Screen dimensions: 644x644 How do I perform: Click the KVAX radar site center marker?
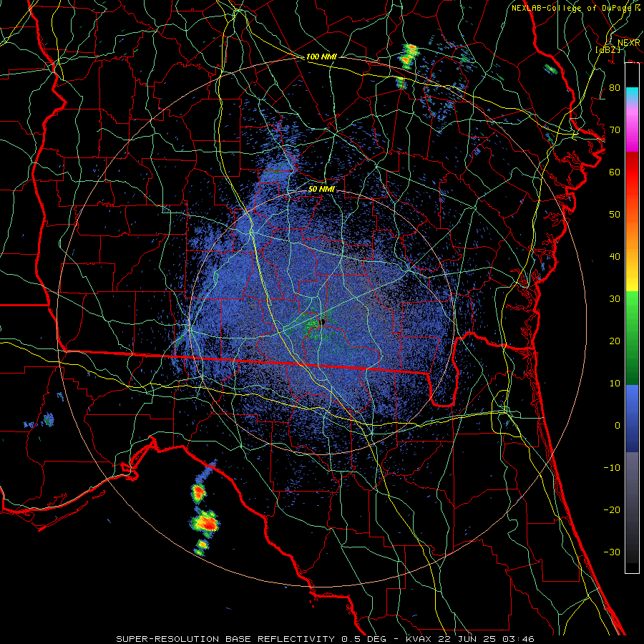(323, 321)
